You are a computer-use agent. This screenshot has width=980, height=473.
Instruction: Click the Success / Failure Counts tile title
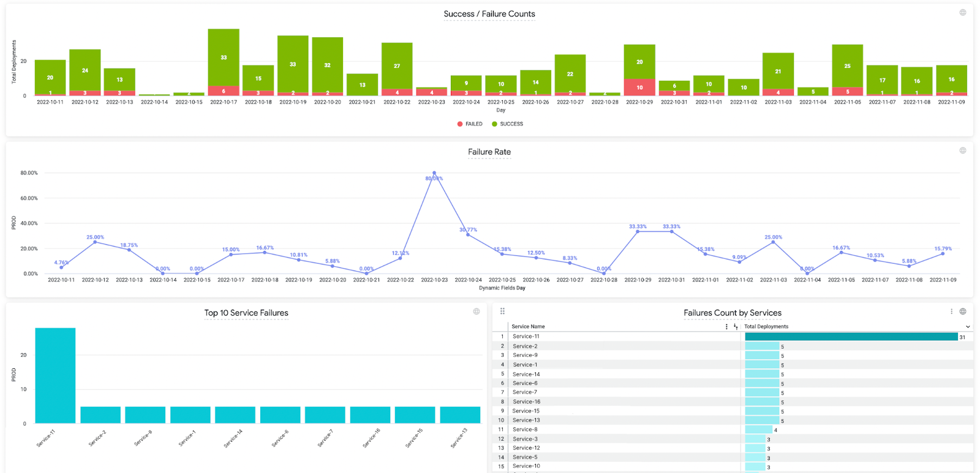coord(489,14)
